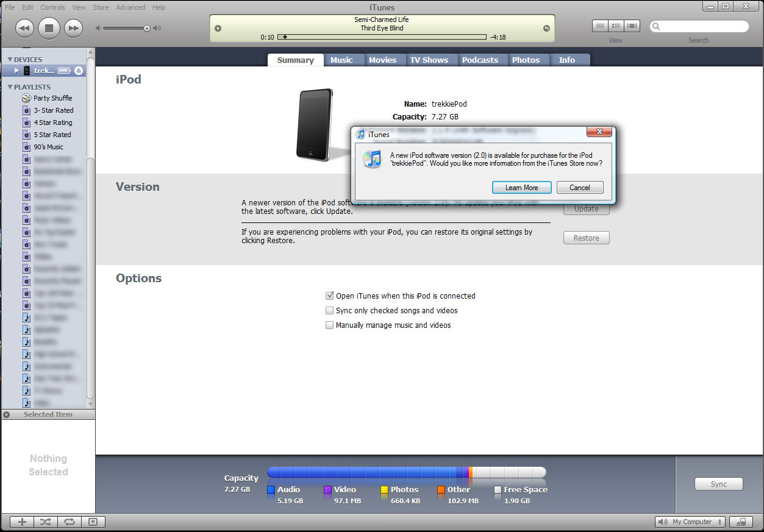Click the Other orange capacity swatch
The width and height of the screenshot is (764, 532).
coord(441,489)
